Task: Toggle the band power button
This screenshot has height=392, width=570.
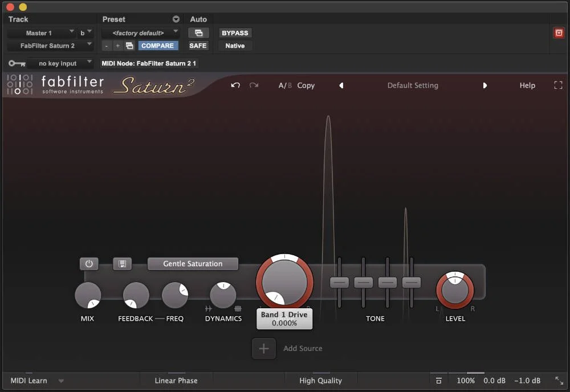Action: coord(89,264)
